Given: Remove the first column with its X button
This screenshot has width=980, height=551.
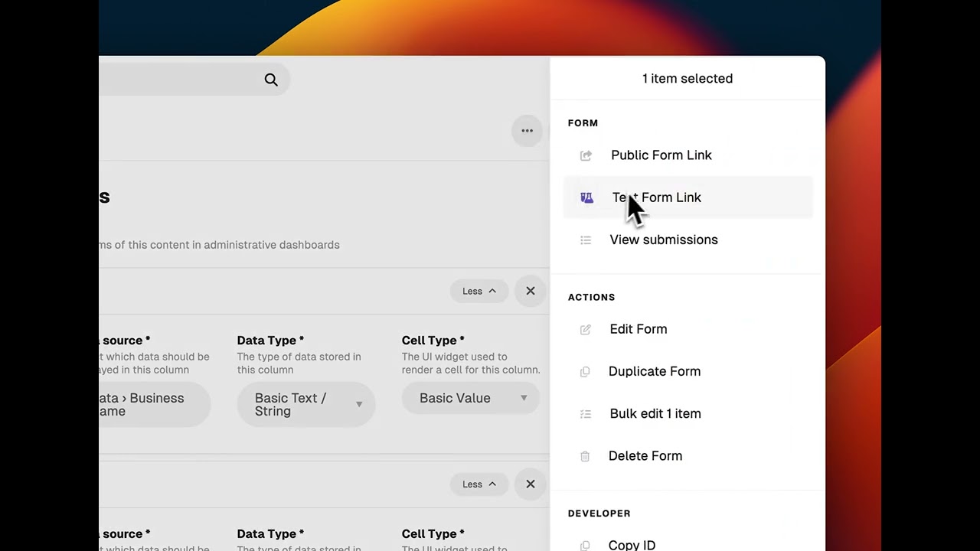Looking at the screenshot, I should [x=530, y=291].
